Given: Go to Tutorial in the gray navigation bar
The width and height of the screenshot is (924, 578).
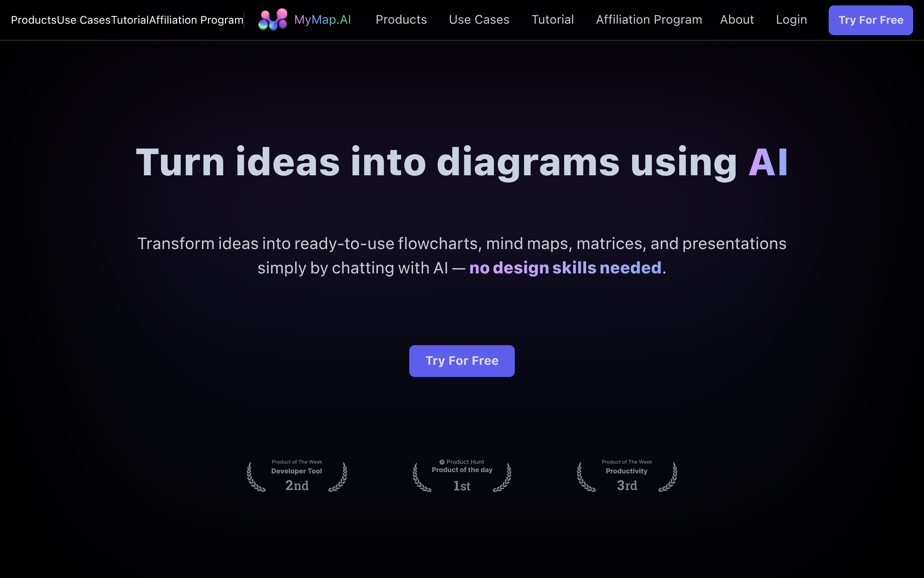Looking at the screenshot, I should (552, 20).
